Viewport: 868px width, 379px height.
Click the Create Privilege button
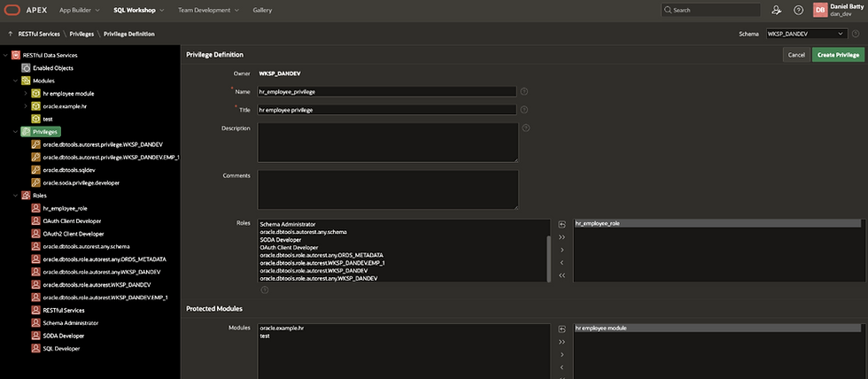(x=838, y=55)
